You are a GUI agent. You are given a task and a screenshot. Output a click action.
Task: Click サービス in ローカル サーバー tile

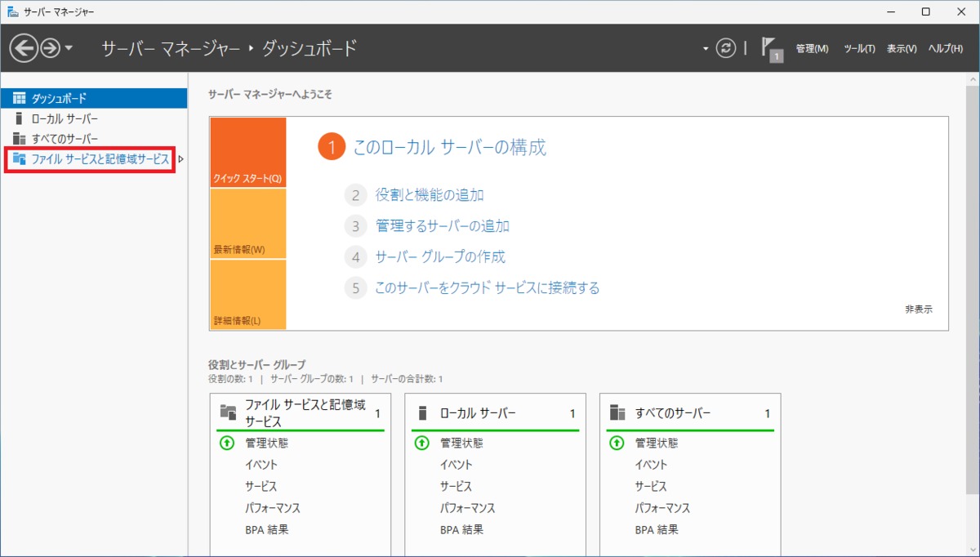pos(457,486)
